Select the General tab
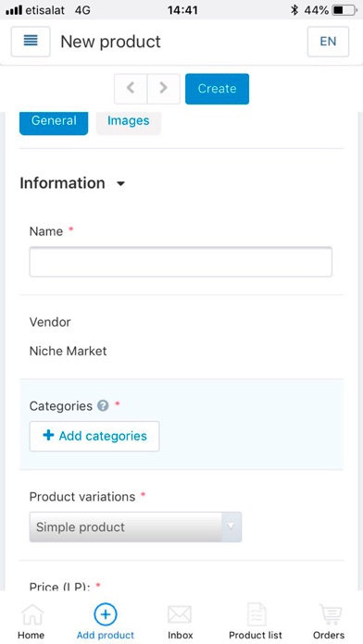Image resolution: width=363 pixels, height=644 pixels. click(54, 121)
